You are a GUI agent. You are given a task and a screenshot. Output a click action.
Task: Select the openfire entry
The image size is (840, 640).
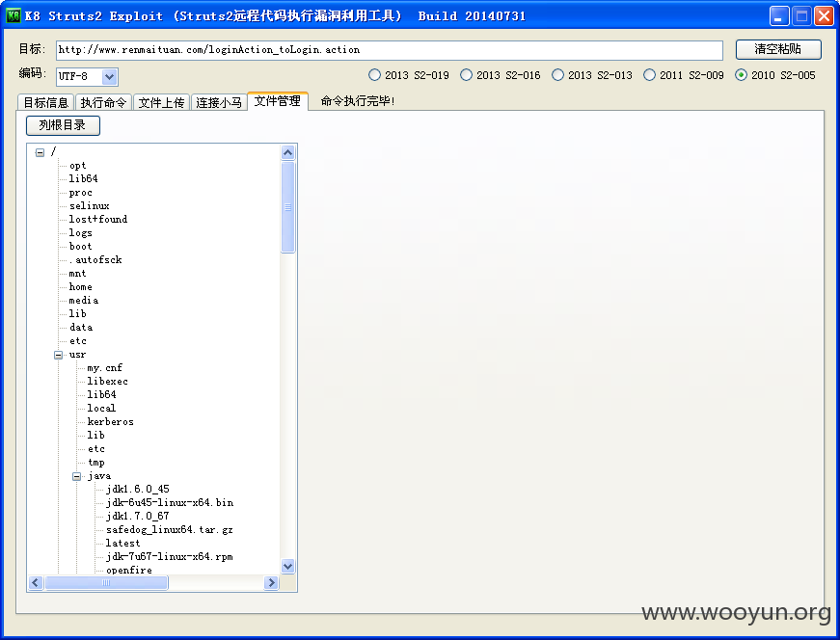[x=128, y=570]
